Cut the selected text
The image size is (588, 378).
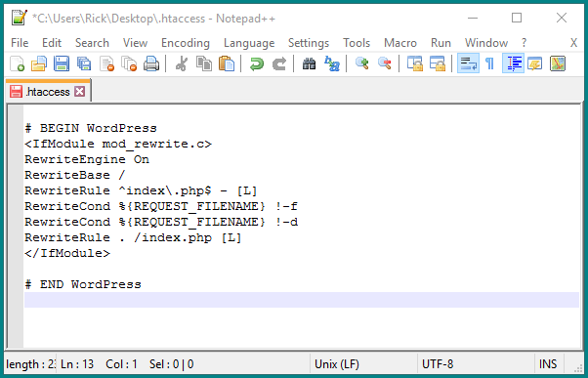coord(182,63)
